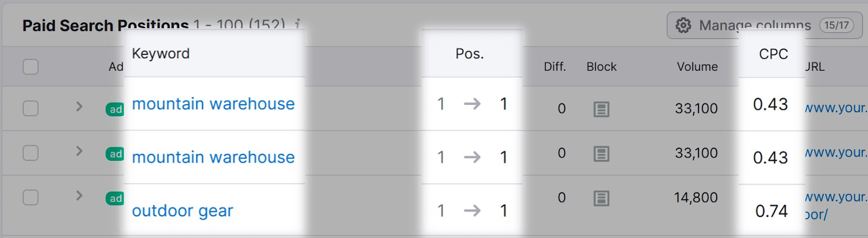Screen dimensions: 868x238
Task: Click the ad badge in second row
Action: 115,154
